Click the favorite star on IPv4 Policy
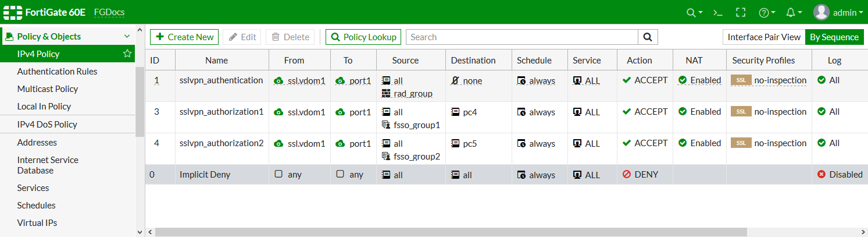Screen dimensions: 868x237 127,54
